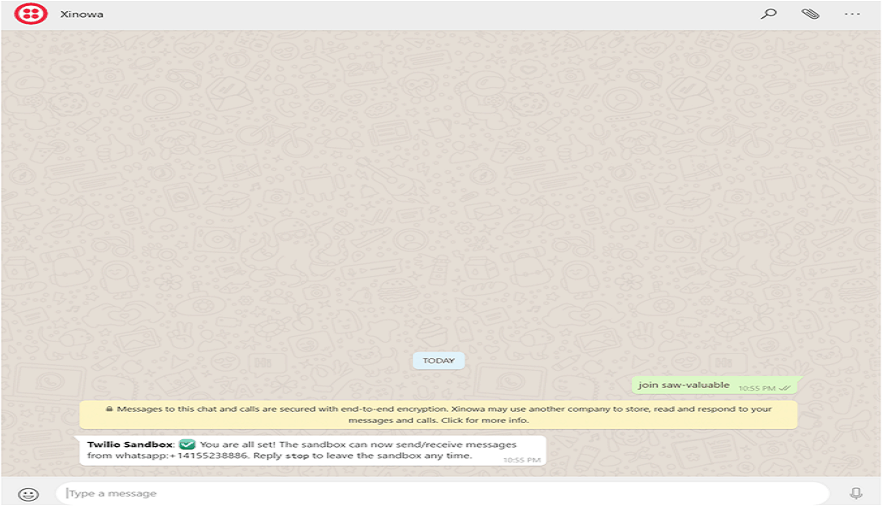Open the Xinowa contact info header

click(x=81, y=15)
